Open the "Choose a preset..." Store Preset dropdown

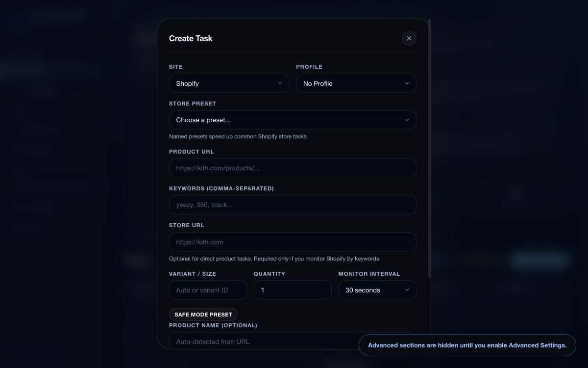(293, 120)
